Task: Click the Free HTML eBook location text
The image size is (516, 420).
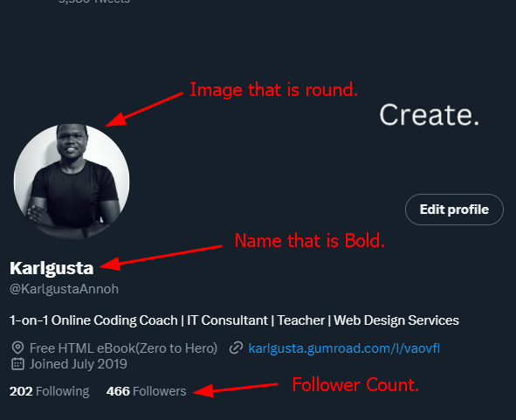Action: coord(123,348)
